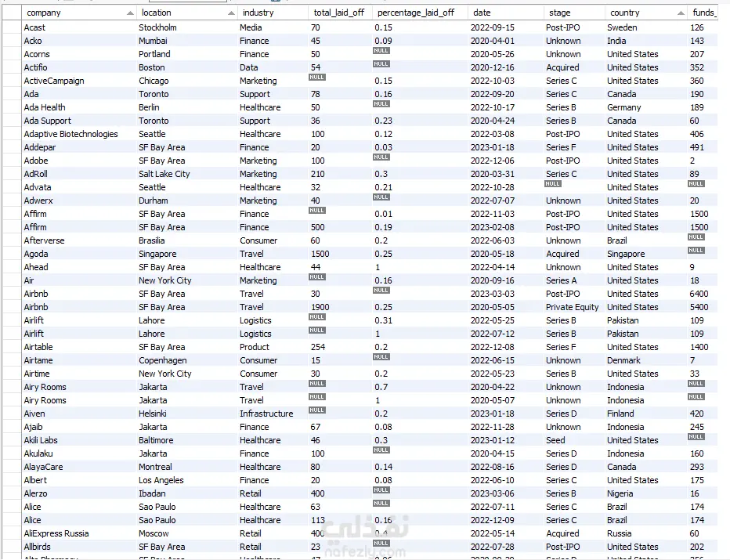Select the AdRoll company cell
Image resolution: width=730 pixels, height=560 pixels.
pos(78,174)
